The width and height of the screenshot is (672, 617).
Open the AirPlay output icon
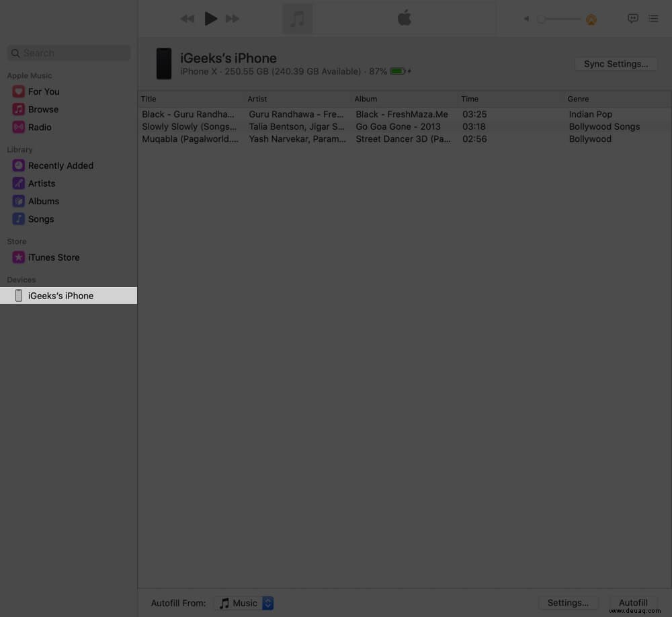click(591, 19)
